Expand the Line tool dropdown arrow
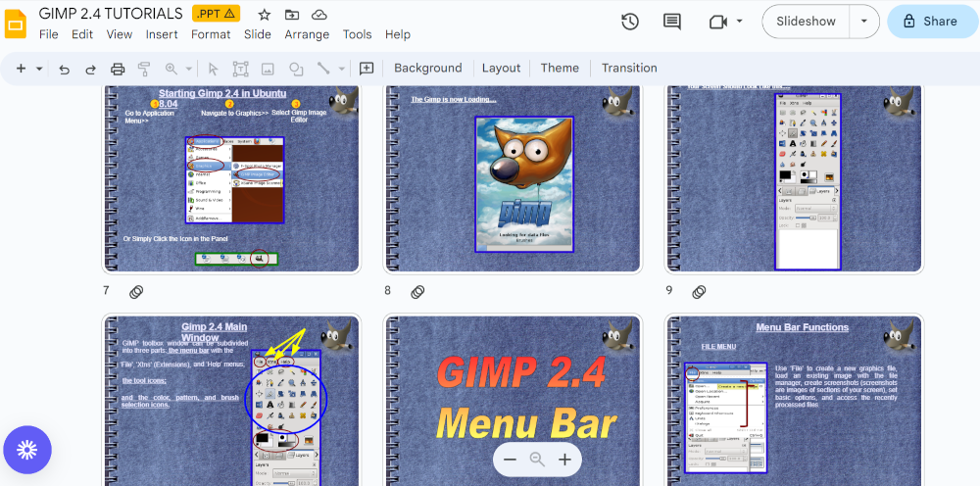This screenshot has height=486, width=980. [342, 69]
